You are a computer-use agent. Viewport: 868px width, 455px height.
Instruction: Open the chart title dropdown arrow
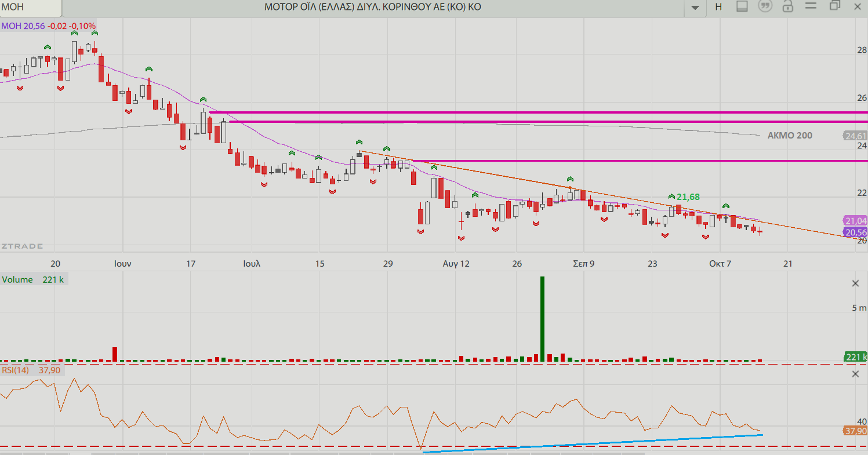pyautogui.click(x=695, y=8)
